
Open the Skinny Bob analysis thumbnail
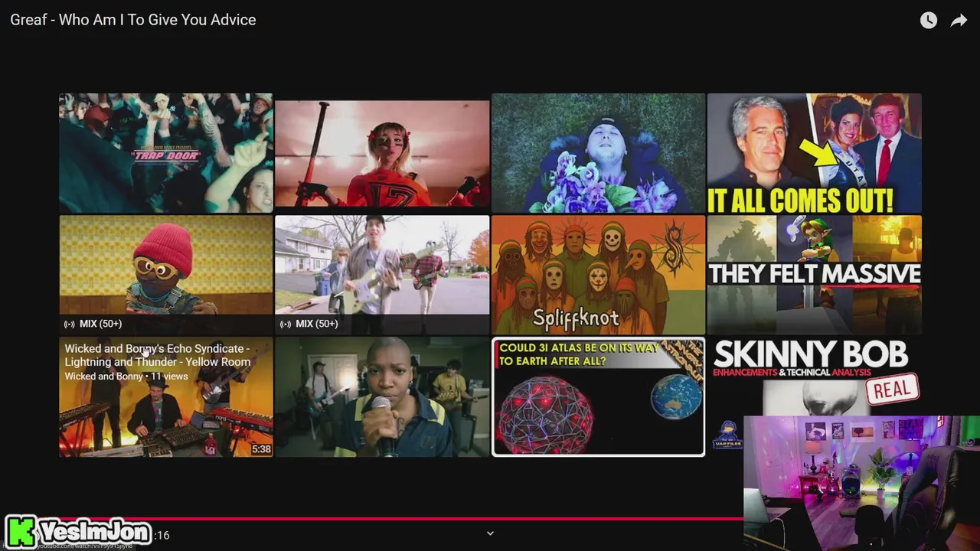click(x=814, y=377)
